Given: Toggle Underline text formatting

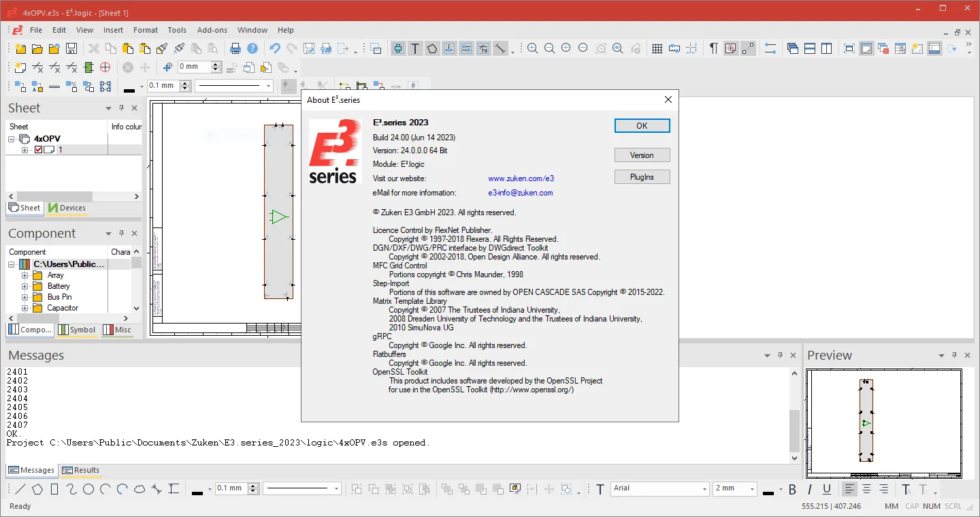Looking at the screenshot, I should click(827, 489).
